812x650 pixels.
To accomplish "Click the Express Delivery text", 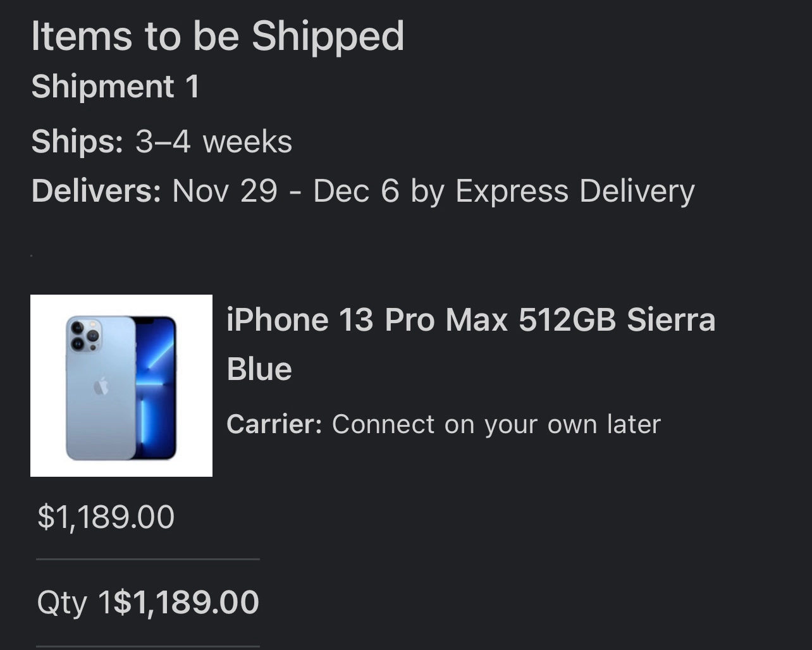I will (575, 192).
